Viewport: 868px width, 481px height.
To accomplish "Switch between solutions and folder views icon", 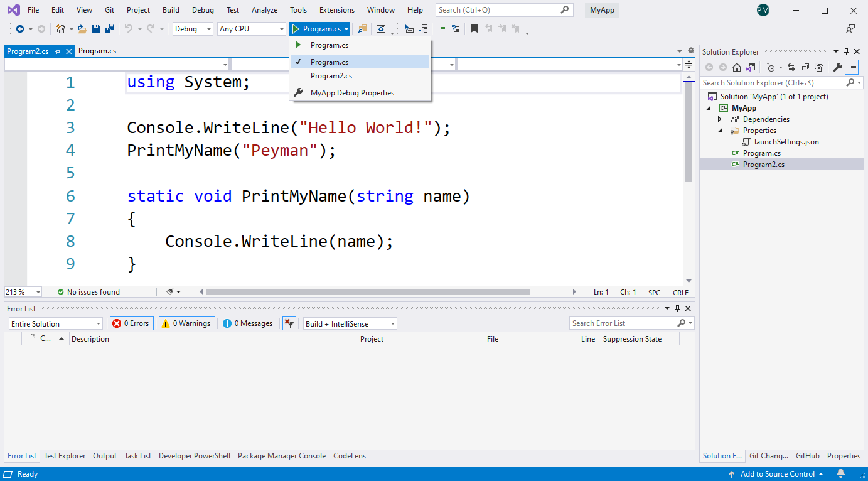I will click(749, 67).
